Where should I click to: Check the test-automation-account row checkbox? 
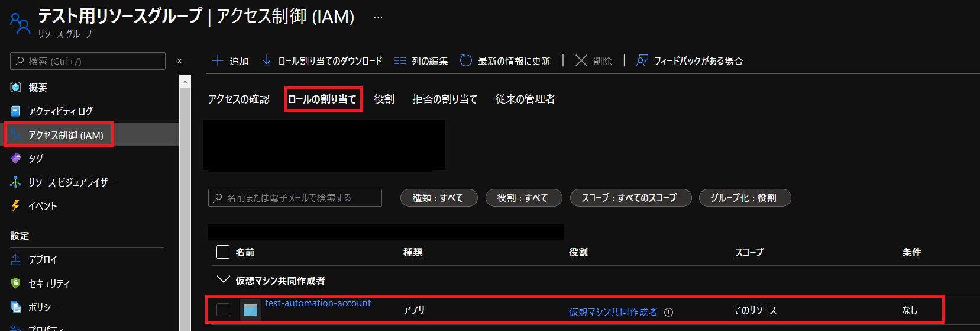pyautogui.click(x=223, y=310)
